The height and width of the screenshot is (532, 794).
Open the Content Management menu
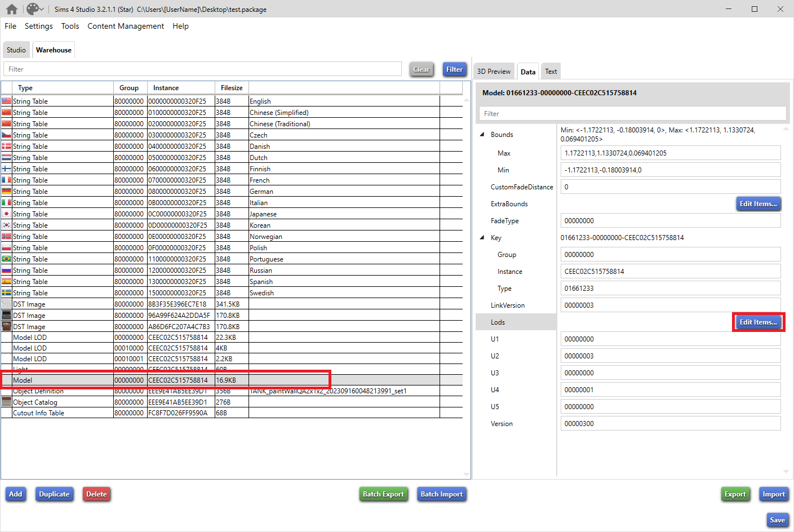point(126,26)
